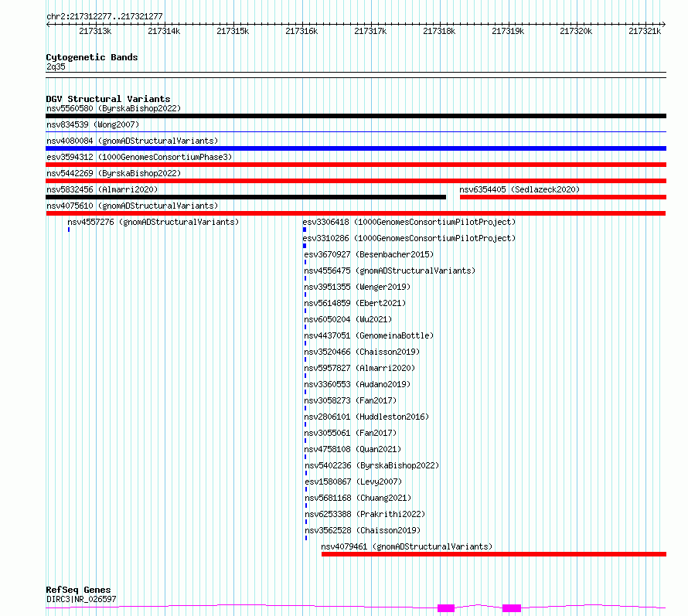The height and width of the screenshot is (616, 688).
Task: Click the nsv3562528 (Chaisson2019) label
Action: tap(363, 530)
